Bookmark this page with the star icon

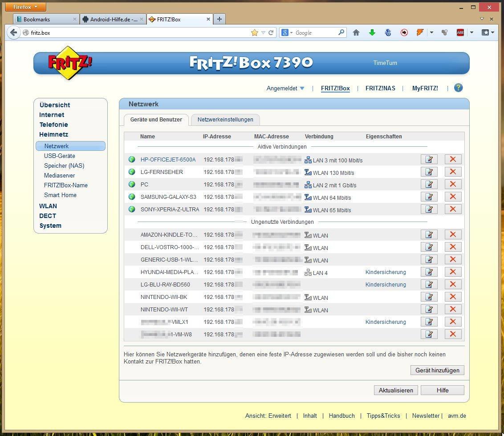[255, 32]
